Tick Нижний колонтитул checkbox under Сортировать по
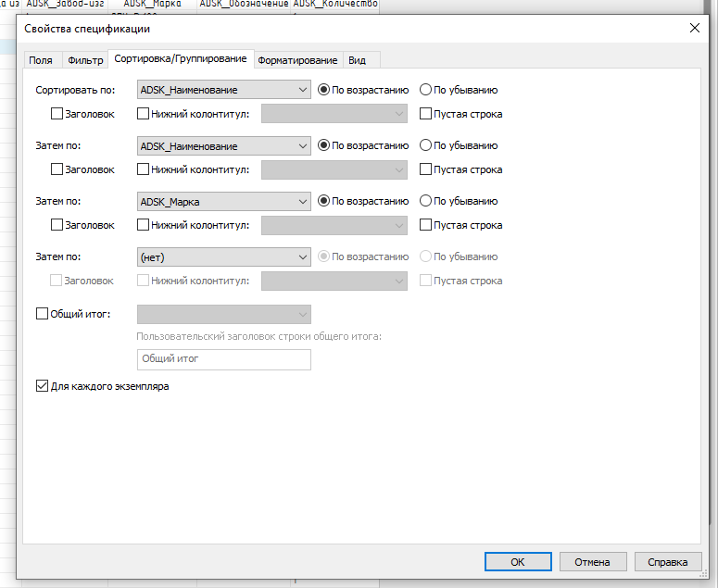 coord(144,115)
